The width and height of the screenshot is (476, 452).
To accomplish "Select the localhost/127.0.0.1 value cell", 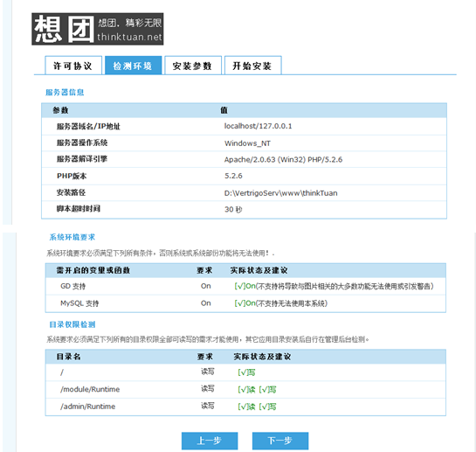I will pos(258,126).
